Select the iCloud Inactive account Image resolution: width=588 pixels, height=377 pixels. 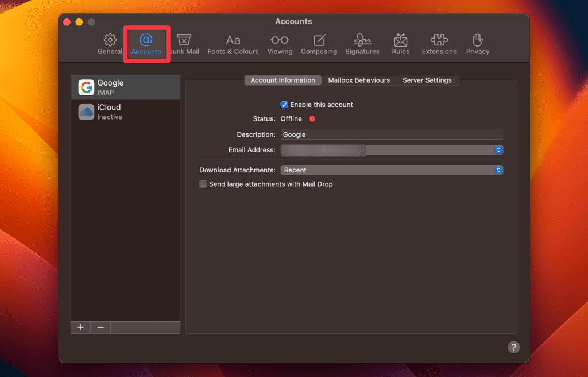click(125, 112)
